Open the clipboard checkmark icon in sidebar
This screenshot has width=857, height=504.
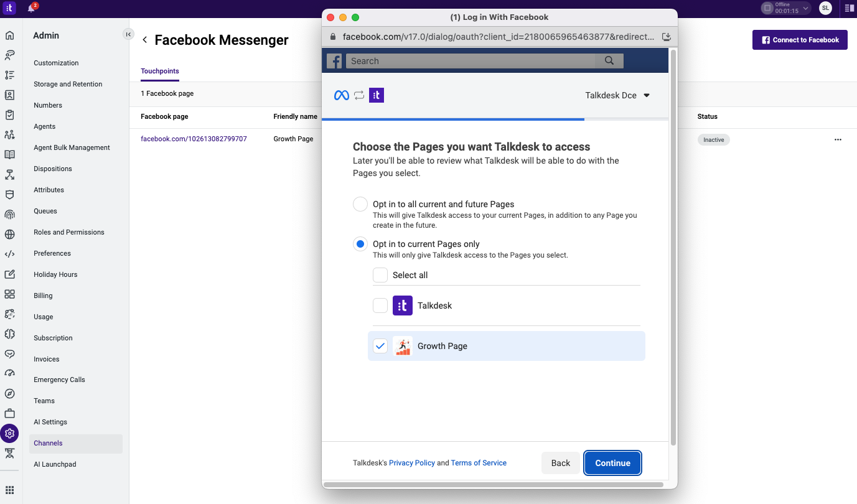pos(9,115)
